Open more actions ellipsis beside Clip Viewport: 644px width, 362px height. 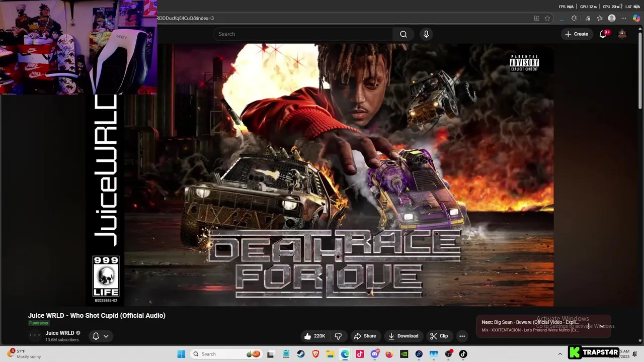[462, 336]
